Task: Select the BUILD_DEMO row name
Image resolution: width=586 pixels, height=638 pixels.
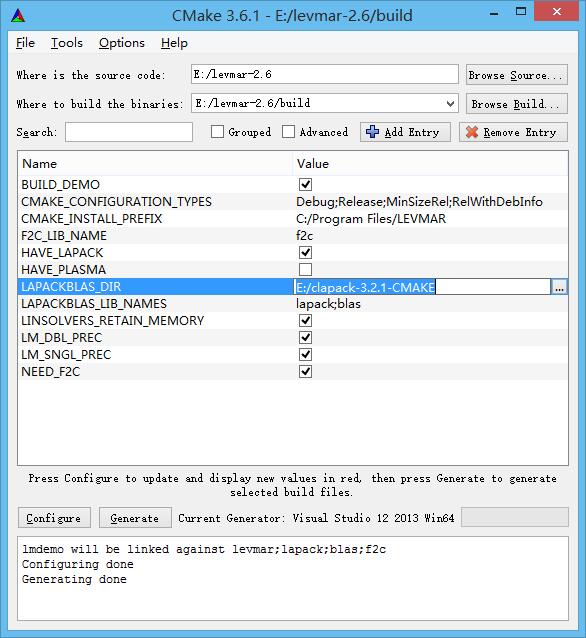Action: coord(61,185)
